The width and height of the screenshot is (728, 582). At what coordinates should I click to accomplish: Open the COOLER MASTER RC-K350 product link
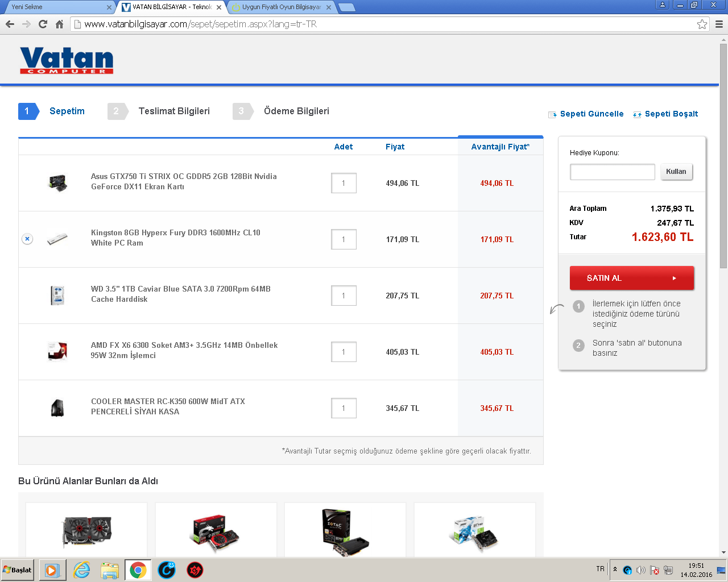click(168, 406)
